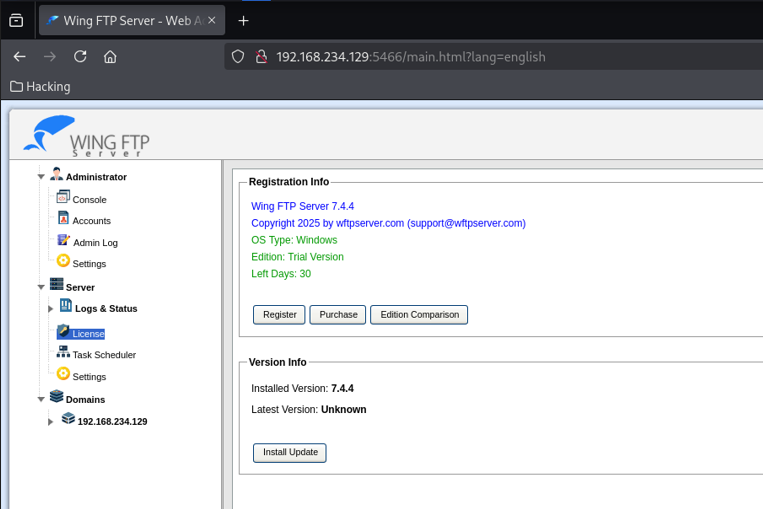The image size is (763, 509).
Task: Go back with the browser back arrow
Action: 19,57
